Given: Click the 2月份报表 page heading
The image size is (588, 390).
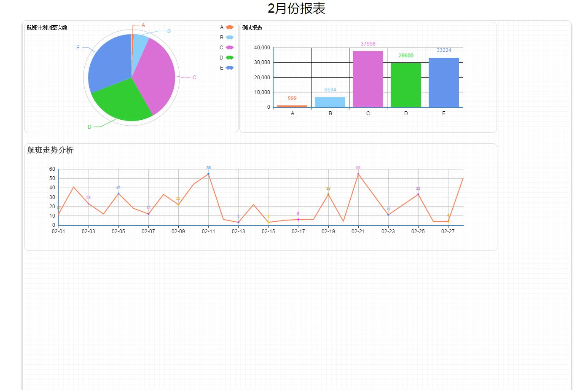Looking at the screenshot, I should click(296, 8).
